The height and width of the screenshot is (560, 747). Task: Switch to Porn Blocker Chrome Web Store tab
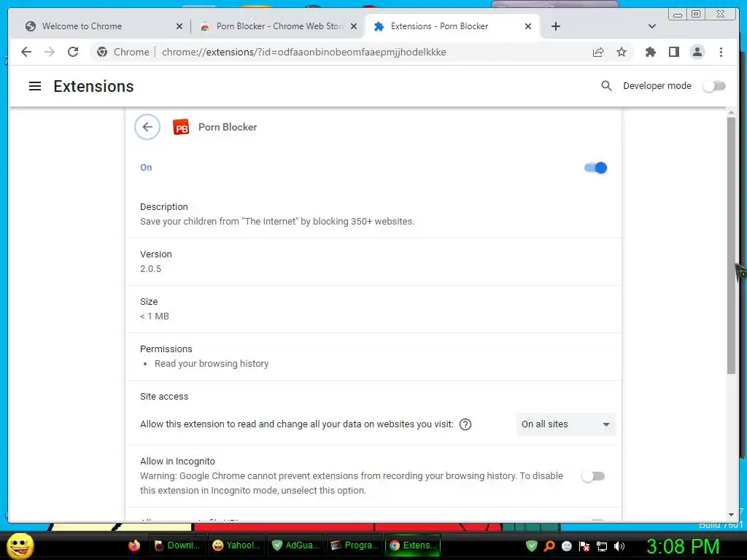tap(278, 26)
